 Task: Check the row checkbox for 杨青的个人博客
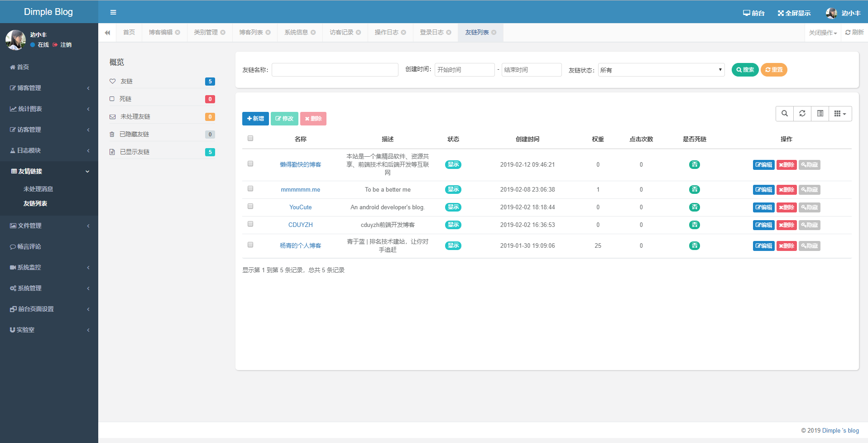pyautogui.click(x=250, y=245)
